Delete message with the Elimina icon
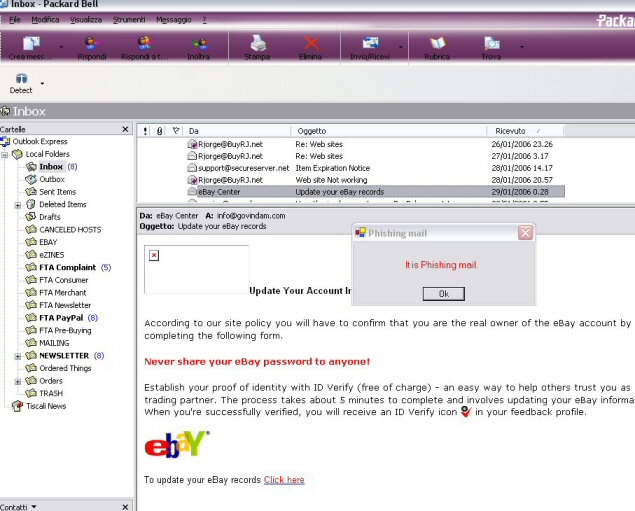The image size is (635, 511). coord(311,43)
